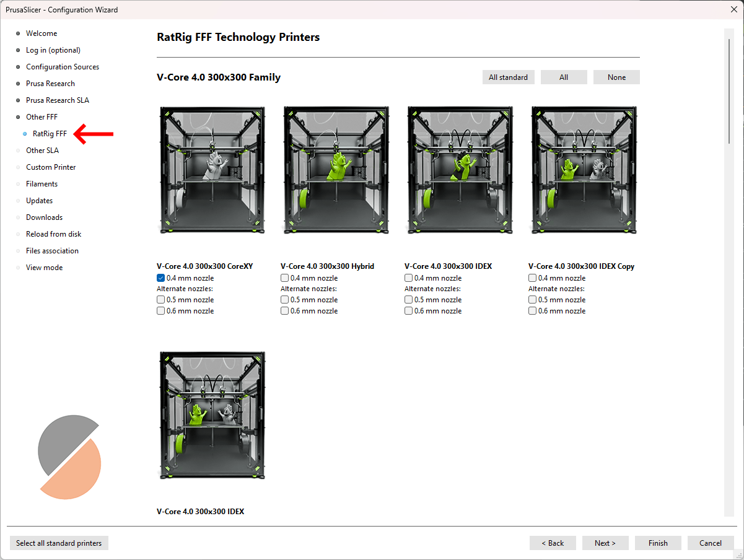The height and width of the screenshot is (560, 744).
Task: Proceed with the Next > button
Action: [605, 543]
